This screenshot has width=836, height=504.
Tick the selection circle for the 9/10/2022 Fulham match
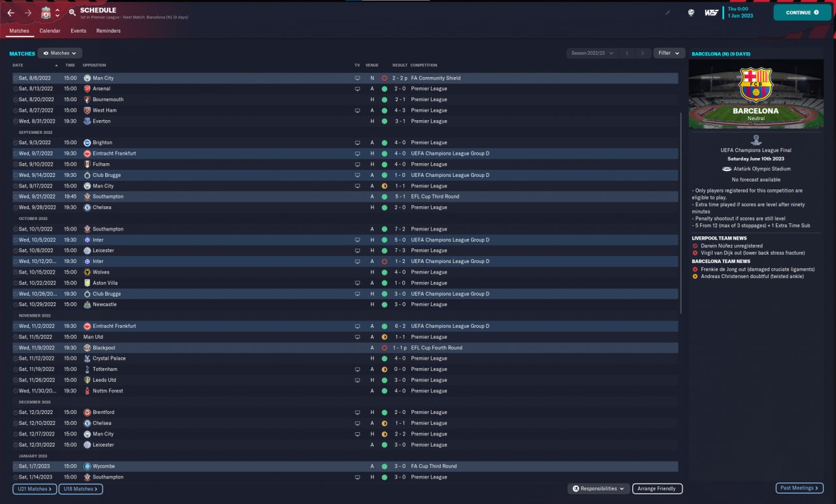[15, 164]
